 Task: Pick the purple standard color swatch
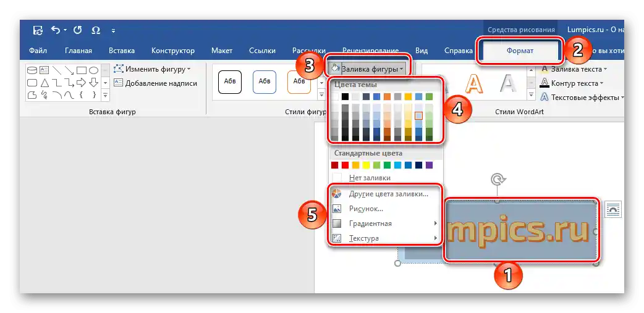coord(429,165)
